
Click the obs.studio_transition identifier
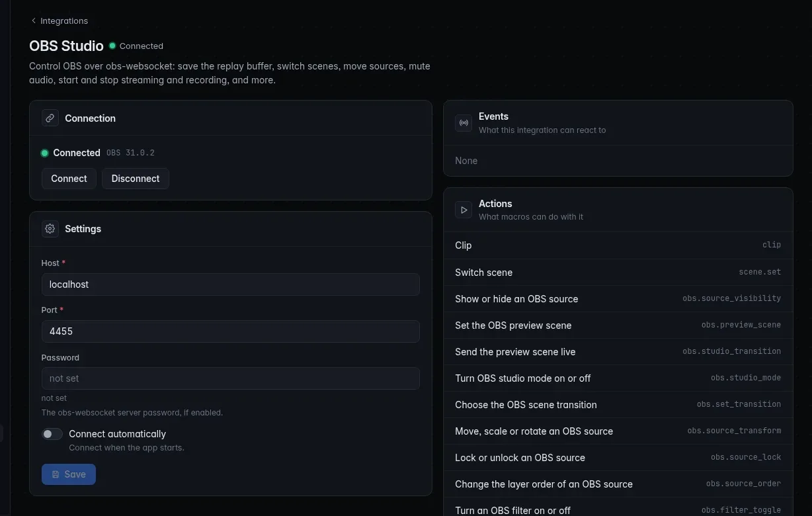pos(731,351)
